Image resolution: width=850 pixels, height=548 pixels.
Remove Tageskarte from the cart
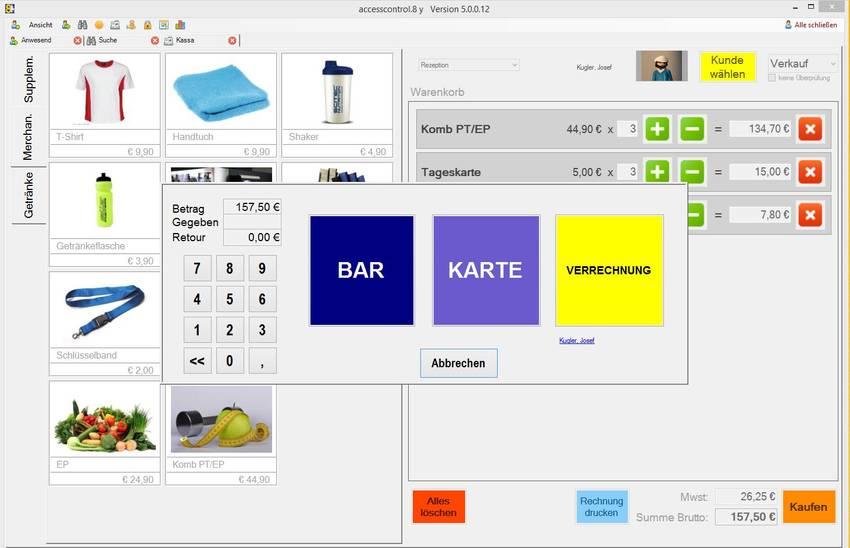pos(810,172)
